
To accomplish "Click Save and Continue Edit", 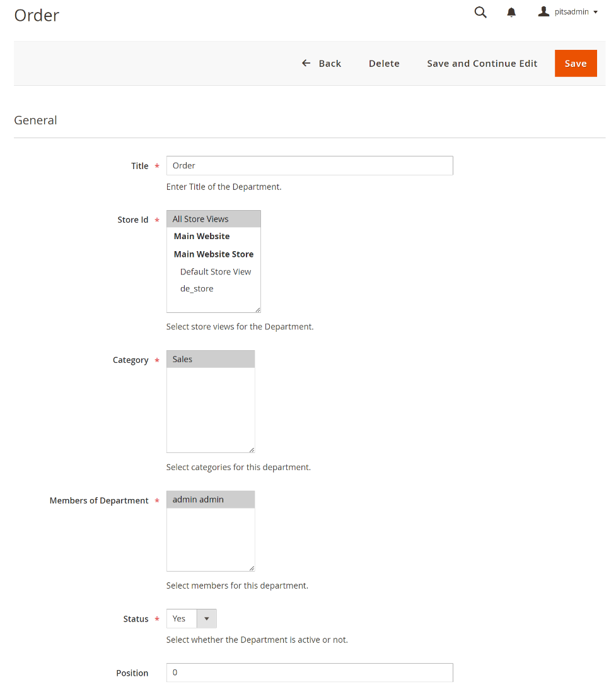I will point(482,63).
